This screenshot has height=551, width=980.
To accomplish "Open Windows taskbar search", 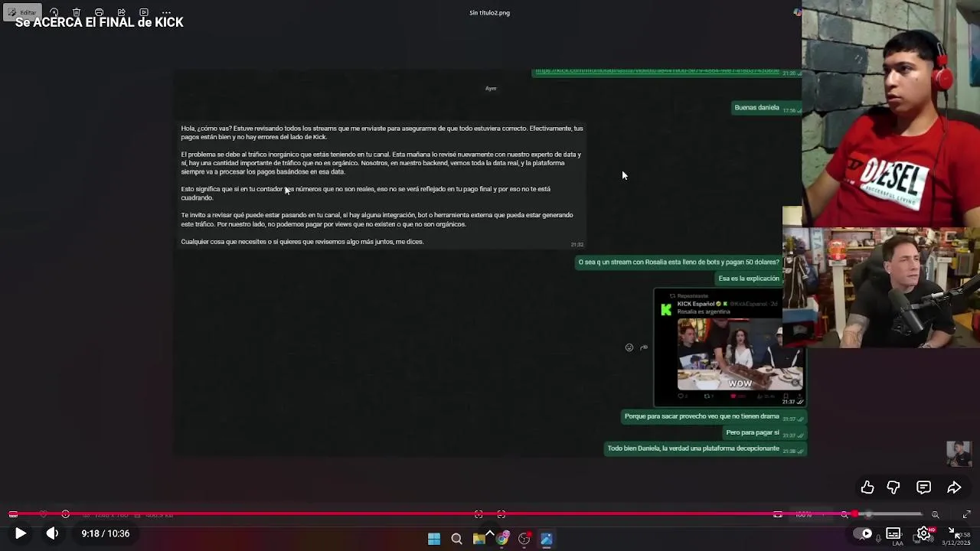I will [456, 539].
